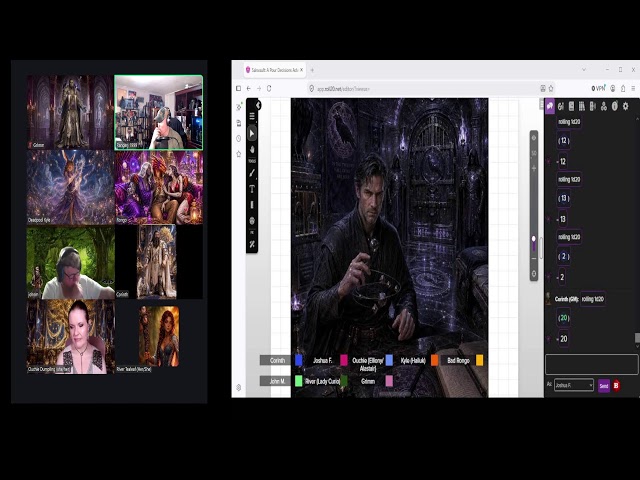The image size is (640, 480).
Task: Click River Teatead's video tile
Action: [x=159, y=336]
